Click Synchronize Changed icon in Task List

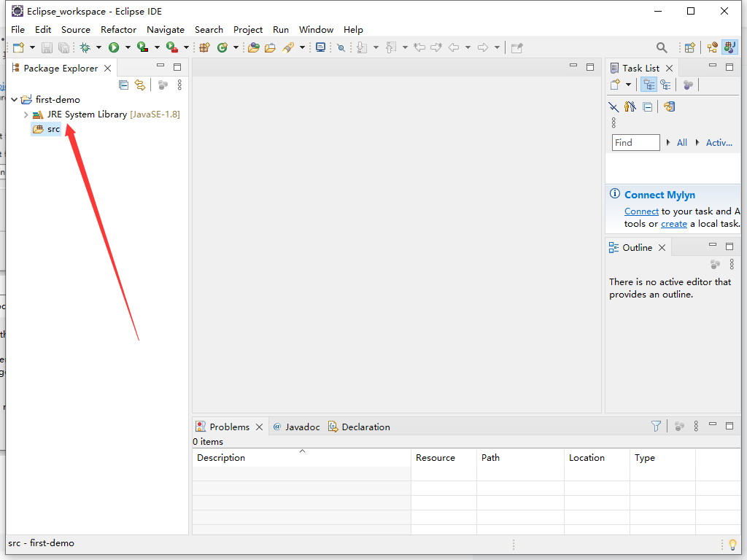point(670,106)
